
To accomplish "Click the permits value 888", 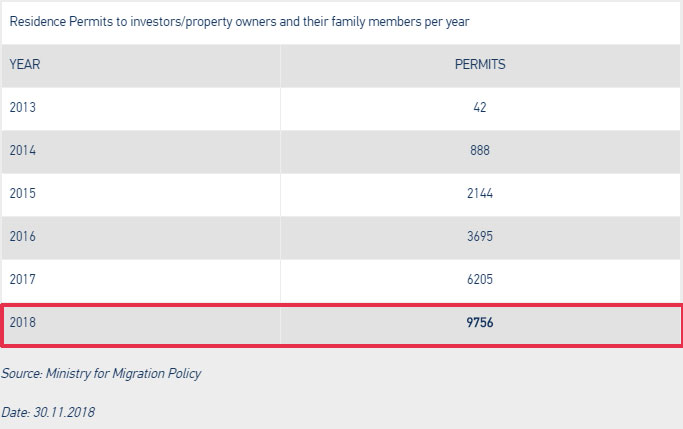I will pyautogui.click(x=480, y=151).
